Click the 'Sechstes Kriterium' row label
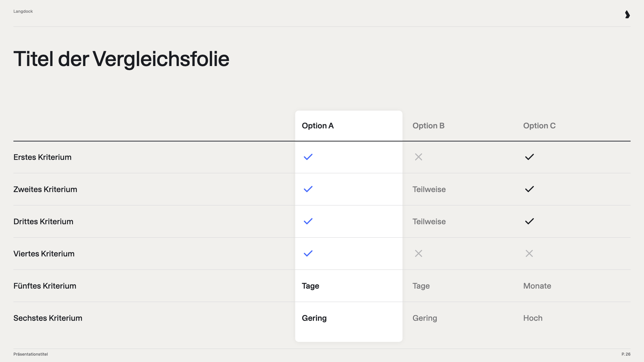Viewport: 644px width, 362px height. [x=47, y=318]
